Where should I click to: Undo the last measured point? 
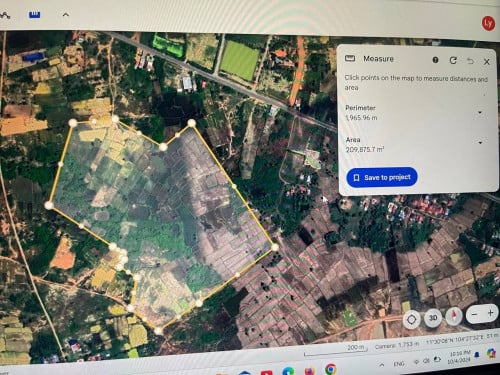pyautogui.click(x=470, y=61)
